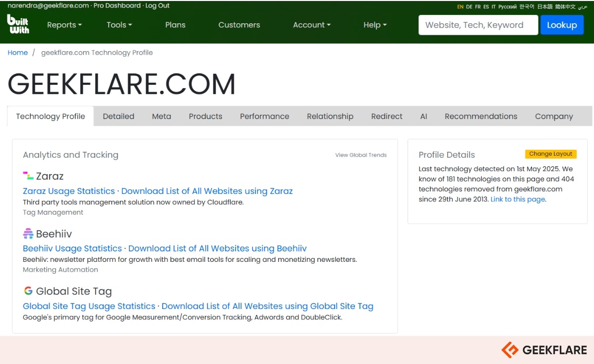Click the Link to this page link
The width and height of the screenshot is (594, 364).
[x=518, y=199]
